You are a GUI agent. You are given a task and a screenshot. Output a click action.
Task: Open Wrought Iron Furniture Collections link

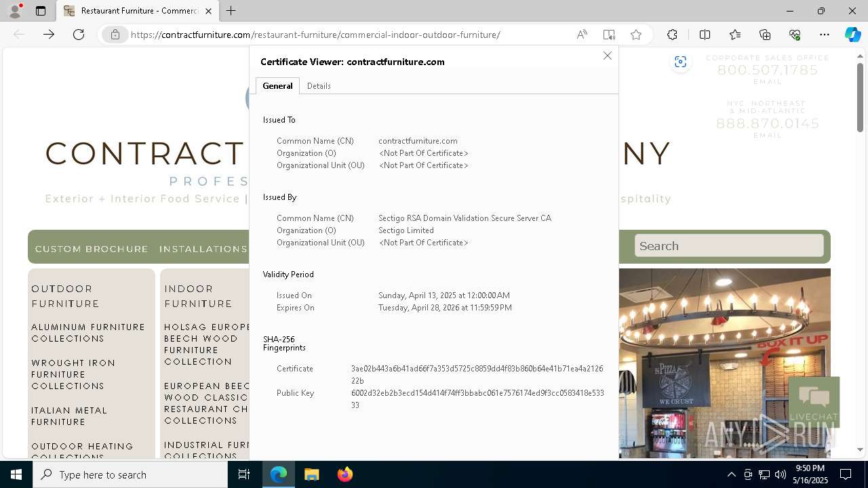click(73, 374)
